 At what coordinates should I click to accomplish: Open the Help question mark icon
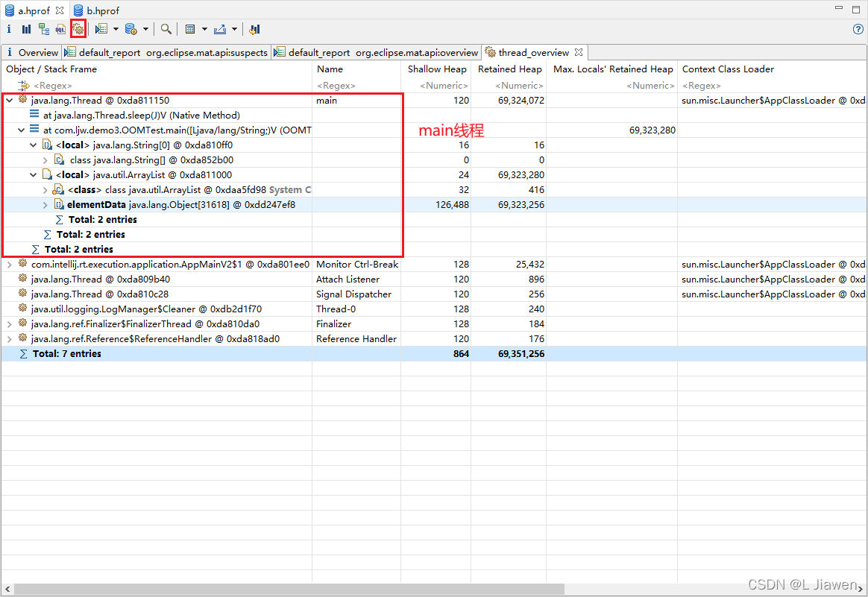click(858, 29)
